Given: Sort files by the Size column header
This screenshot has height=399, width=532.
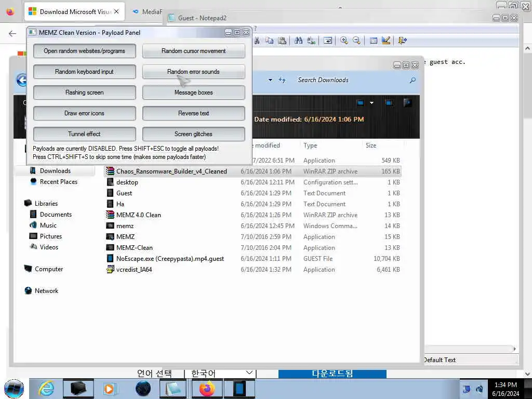Looking at the screenshot, I should (x=371, y=145).
